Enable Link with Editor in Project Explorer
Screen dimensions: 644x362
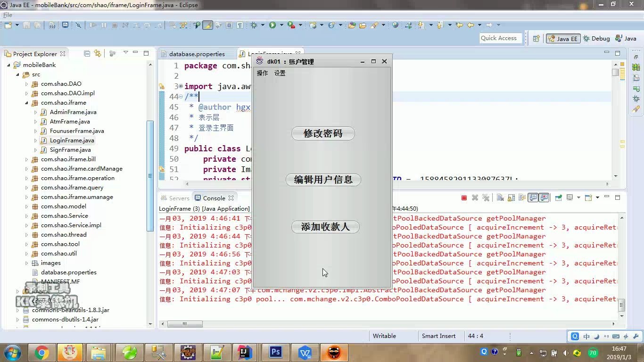98,52
